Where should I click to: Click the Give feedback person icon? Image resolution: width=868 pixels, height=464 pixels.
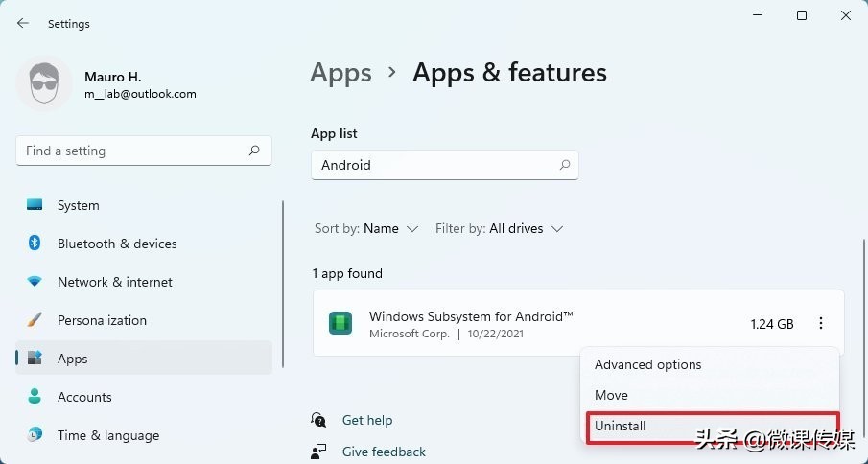(318, 452)
